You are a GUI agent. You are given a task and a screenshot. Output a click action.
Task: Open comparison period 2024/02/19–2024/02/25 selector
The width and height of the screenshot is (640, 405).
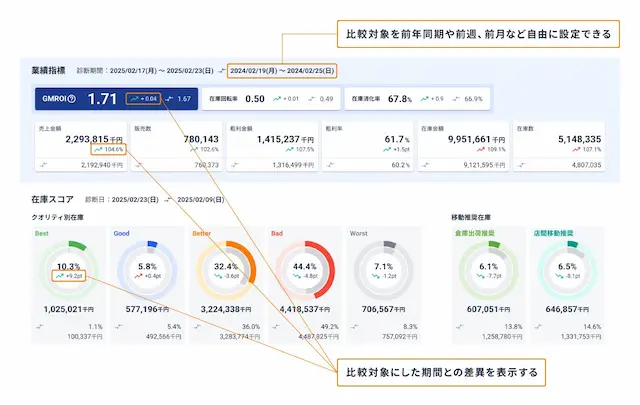pos(281,71)
